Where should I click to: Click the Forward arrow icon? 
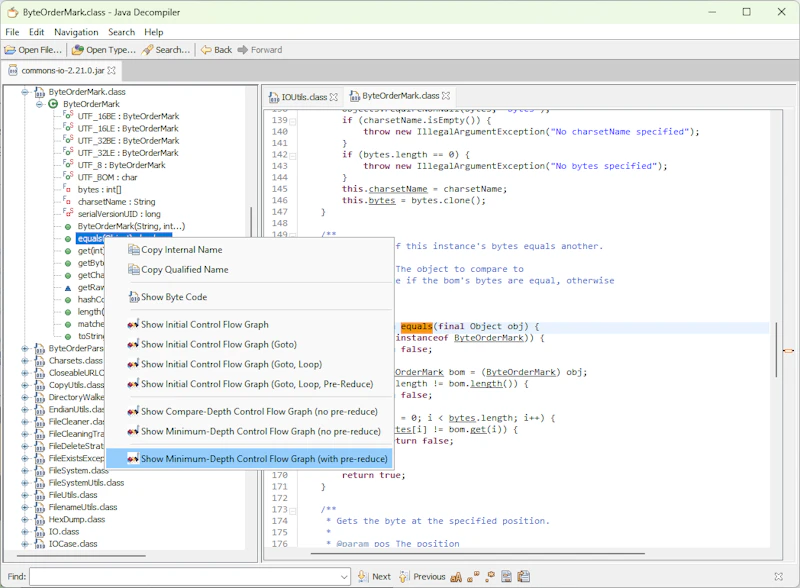tap(243, 50)
